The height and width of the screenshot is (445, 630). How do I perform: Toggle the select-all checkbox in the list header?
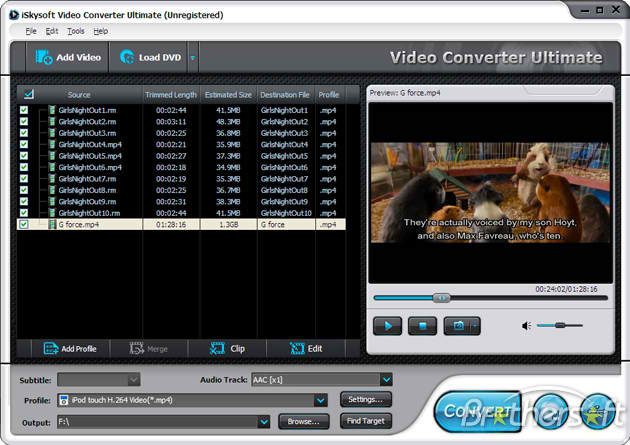pos(29,94)
